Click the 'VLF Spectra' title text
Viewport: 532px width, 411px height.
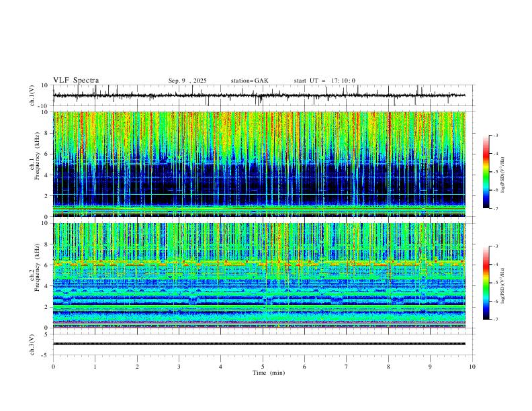pos(76,81)
